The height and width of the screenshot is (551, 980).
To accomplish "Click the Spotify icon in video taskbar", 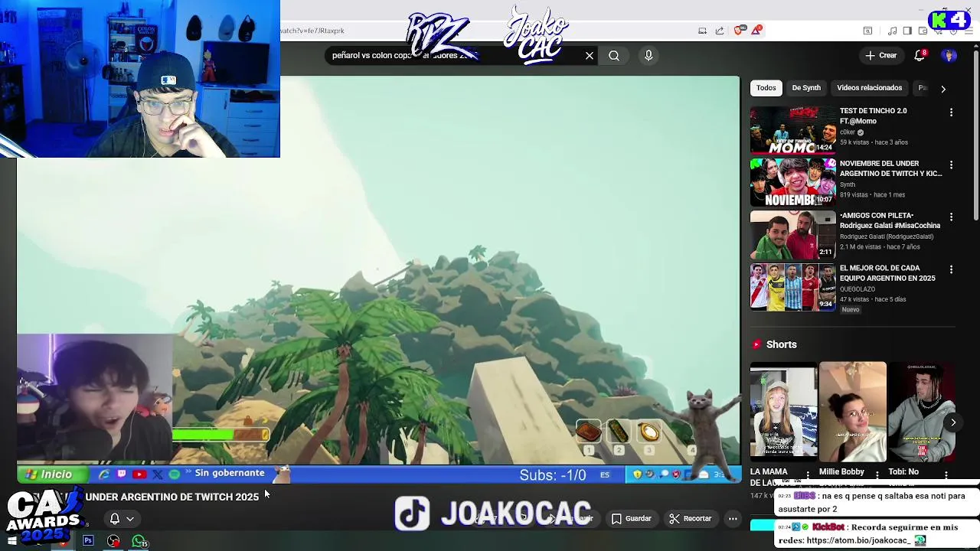I will [x=175, y=474].
